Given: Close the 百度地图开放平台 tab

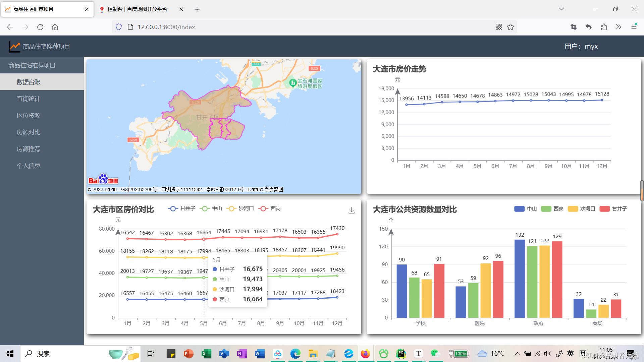Looking at the screenshot, I should pos(181,9).
